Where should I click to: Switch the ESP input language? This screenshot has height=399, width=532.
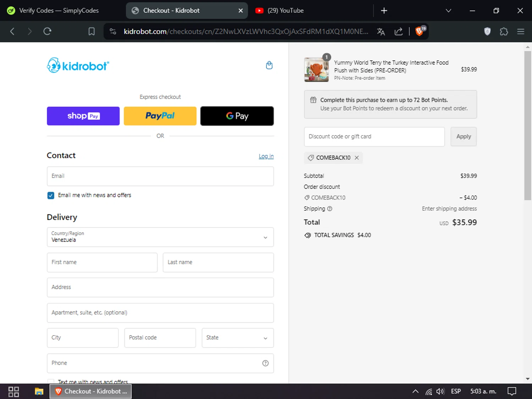tap(456, 392)
